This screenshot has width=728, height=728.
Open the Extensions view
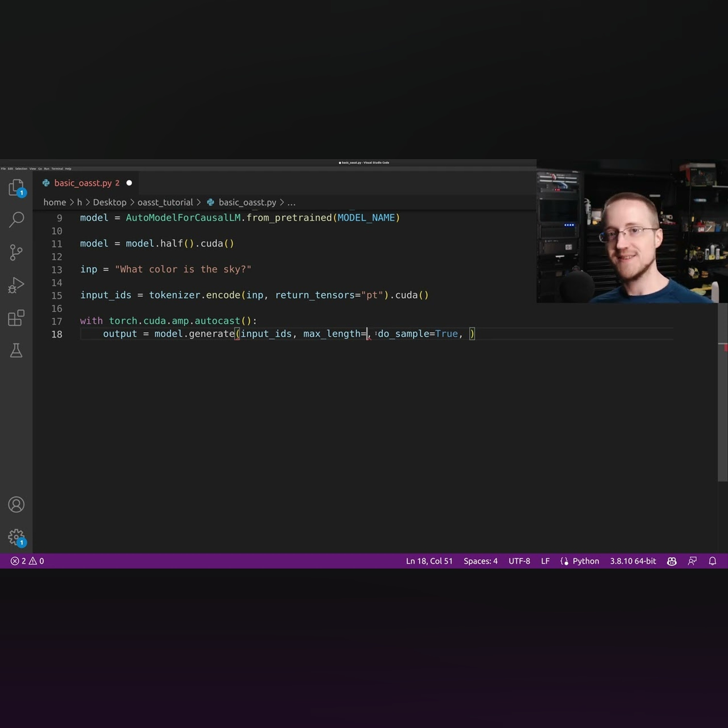[16, 318]
